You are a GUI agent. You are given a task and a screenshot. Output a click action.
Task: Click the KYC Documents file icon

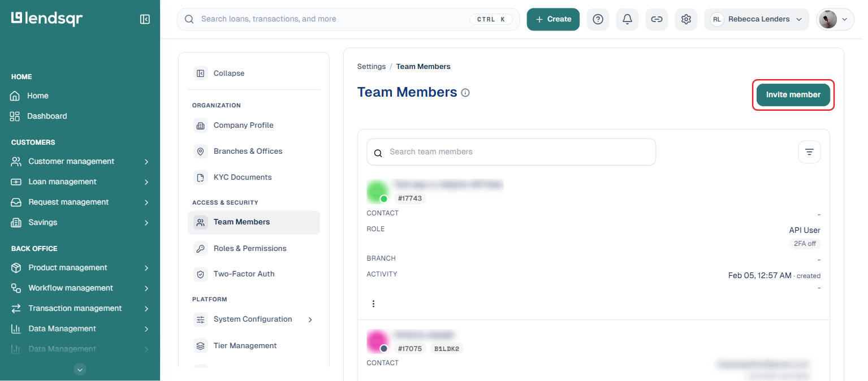click(200, 177)
